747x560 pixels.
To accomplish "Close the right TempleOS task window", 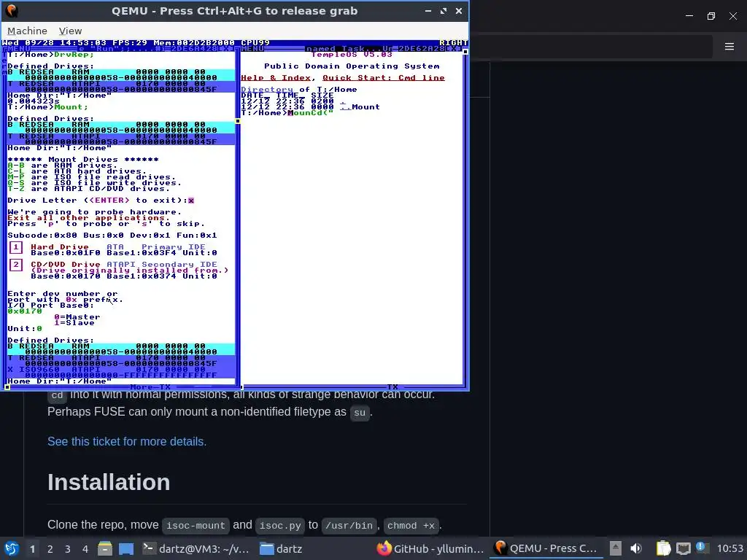I will click(x=454, y=49).
